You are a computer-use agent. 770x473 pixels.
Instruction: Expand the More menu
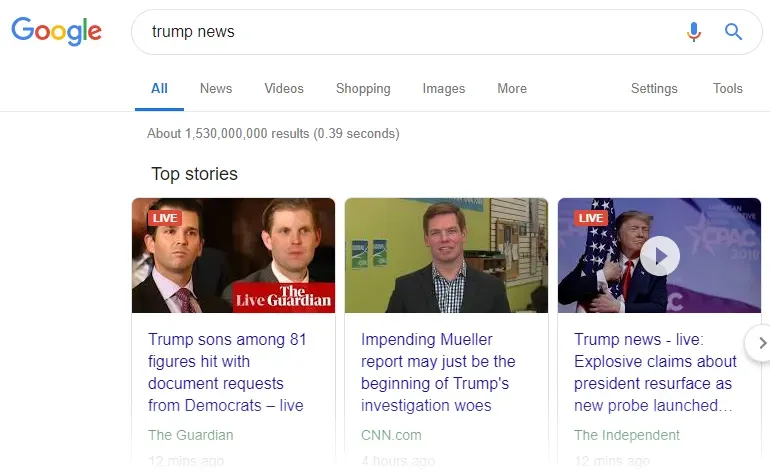(x=512, y=88)
